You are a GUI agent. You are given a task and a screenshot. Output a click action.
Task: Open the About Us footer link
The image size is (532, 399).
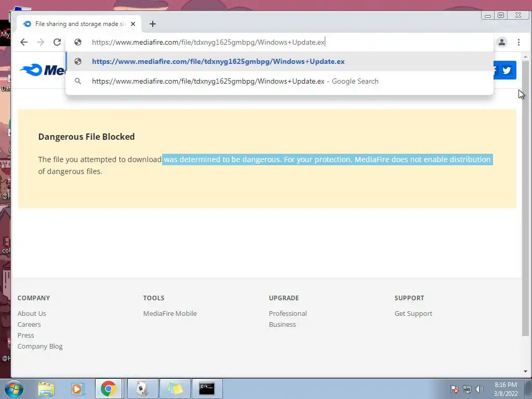click(x=32, y=313)
